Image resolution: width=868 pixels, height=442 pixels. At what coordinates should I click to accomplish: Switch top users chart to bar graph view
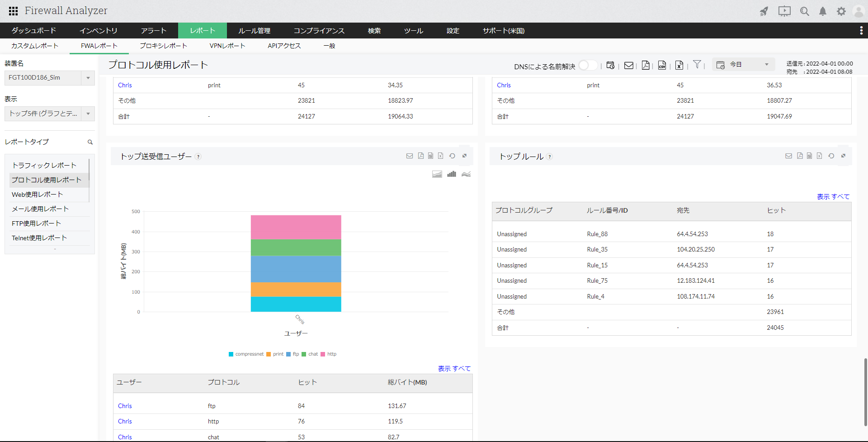(x=452, y=174)
